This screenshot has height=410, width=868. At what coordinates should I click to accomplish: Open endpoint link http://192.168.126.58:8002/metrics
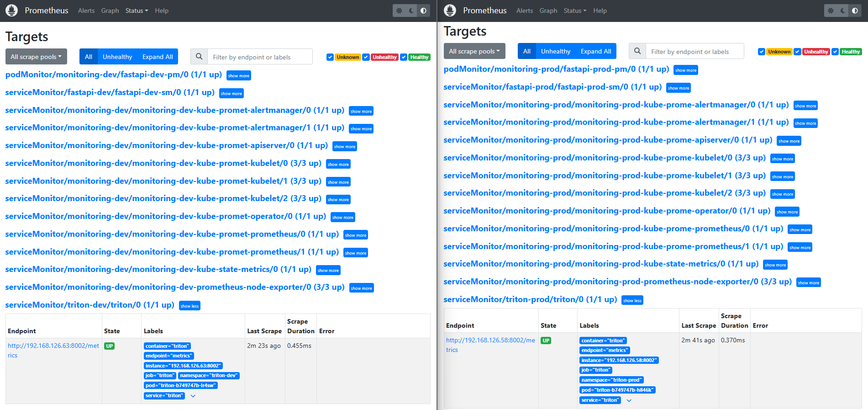490,345
